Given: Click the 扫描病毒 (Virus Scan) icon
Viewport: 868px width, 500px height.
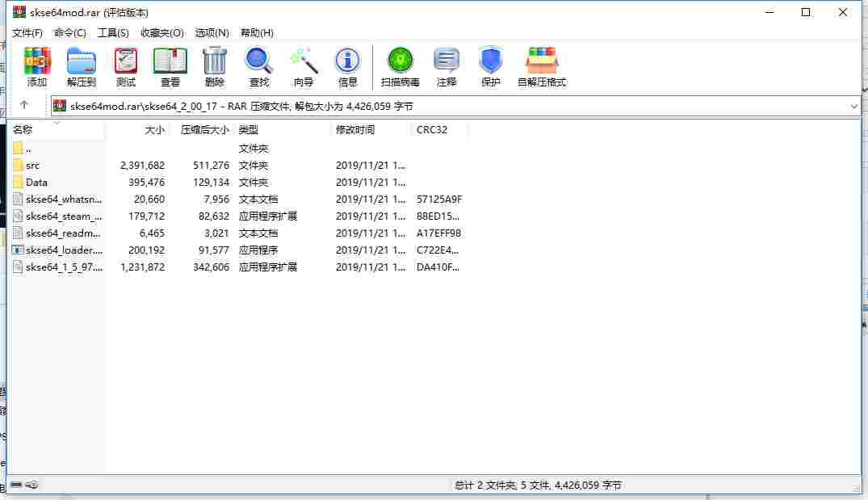Looking at the screenshot, I should [x=400, y=66].
